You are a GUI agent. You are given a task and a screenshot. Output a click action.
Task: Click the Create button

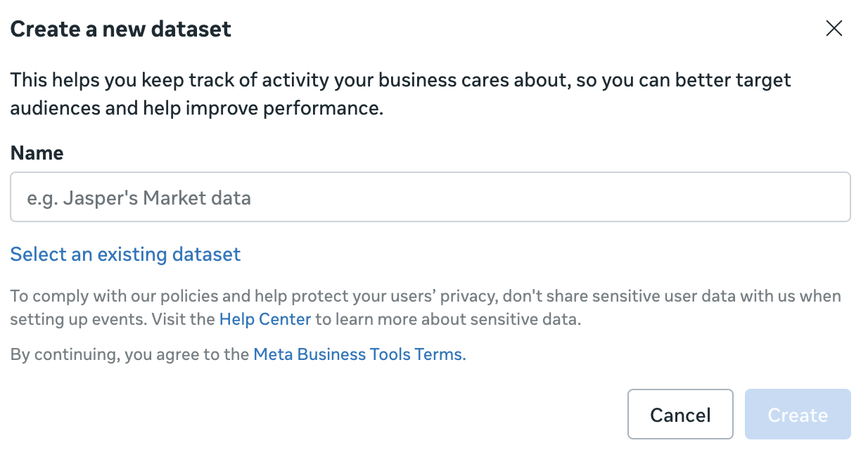(x=797, y=415)
